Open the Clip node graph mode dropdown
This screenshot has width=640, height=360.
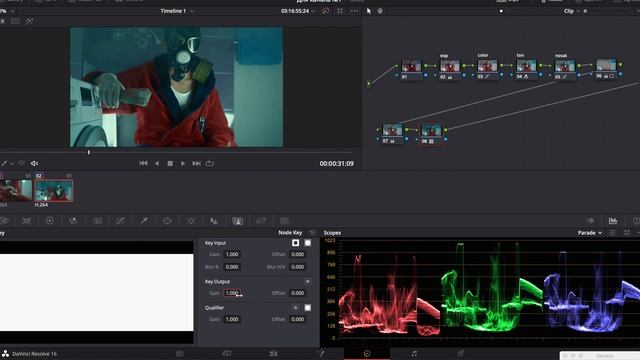point(572,11)
